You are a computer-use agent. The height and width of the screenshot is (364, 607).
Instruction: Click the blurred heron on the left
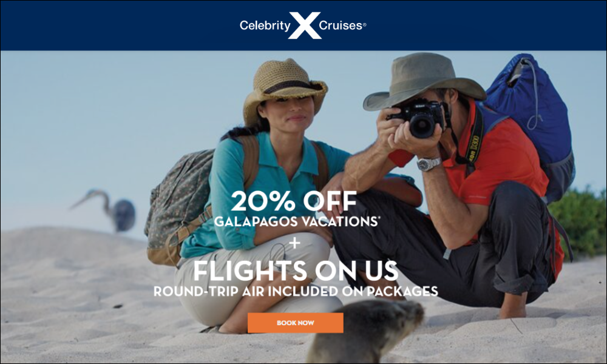tap(107, 211)
